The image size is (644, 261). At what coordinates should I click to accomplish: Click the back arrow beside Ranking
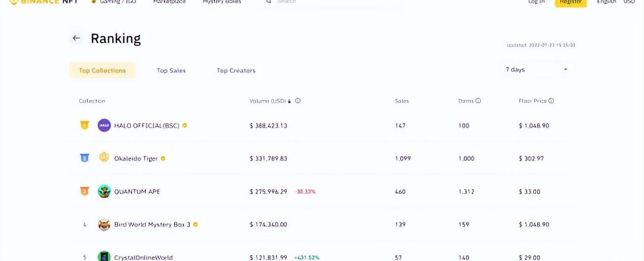[76, 38]
